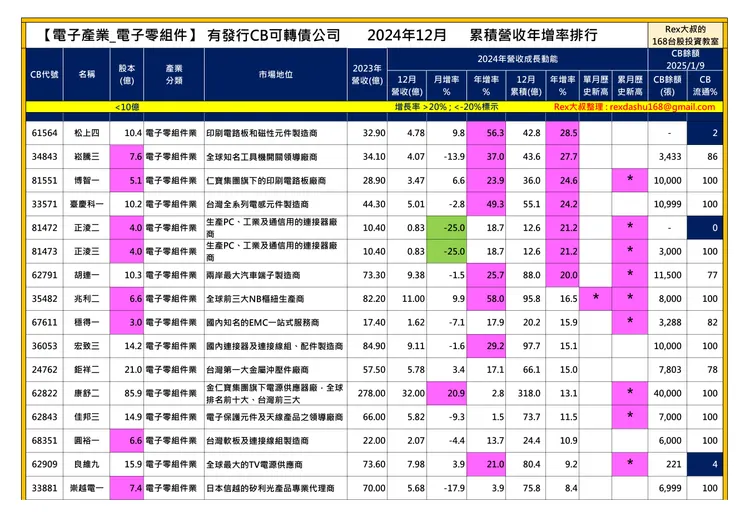Screen dimensions: 740x523
Task: Select the 累月歷史新高 column header
Action: [x=630, y=85]
